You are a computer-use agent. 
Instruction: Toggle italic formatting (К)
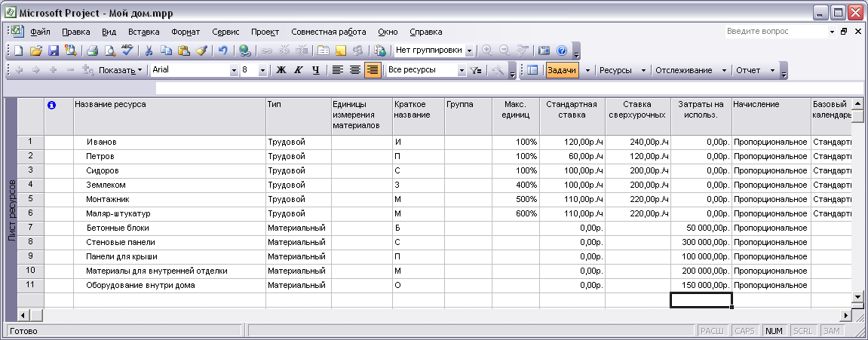(299, 70)
